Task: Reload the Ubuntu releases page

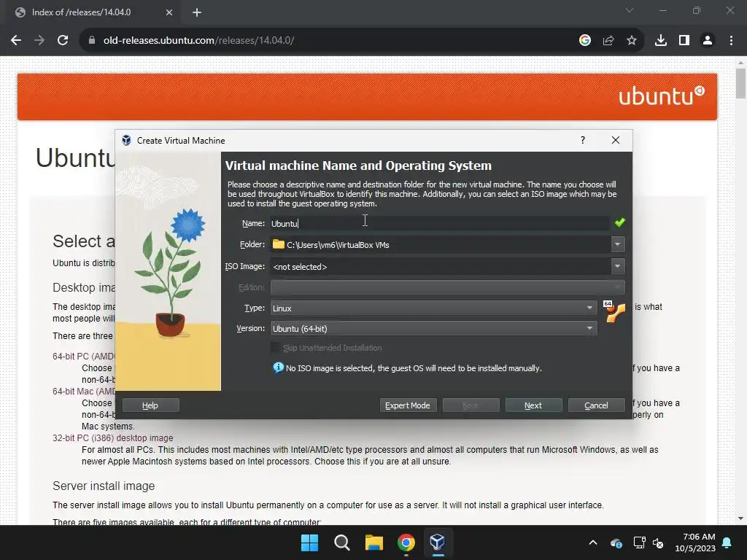Action: (x=63, y=41)
